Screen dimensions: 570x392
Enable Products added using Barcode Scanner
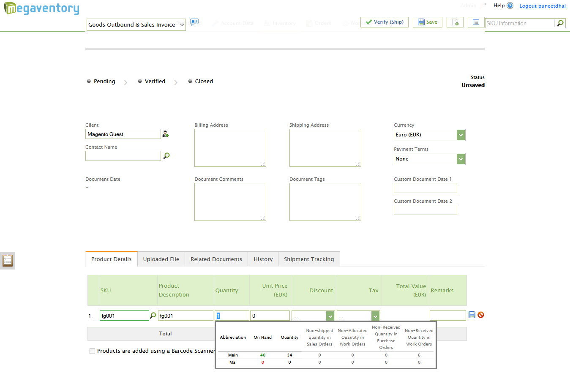click(92, 351)
